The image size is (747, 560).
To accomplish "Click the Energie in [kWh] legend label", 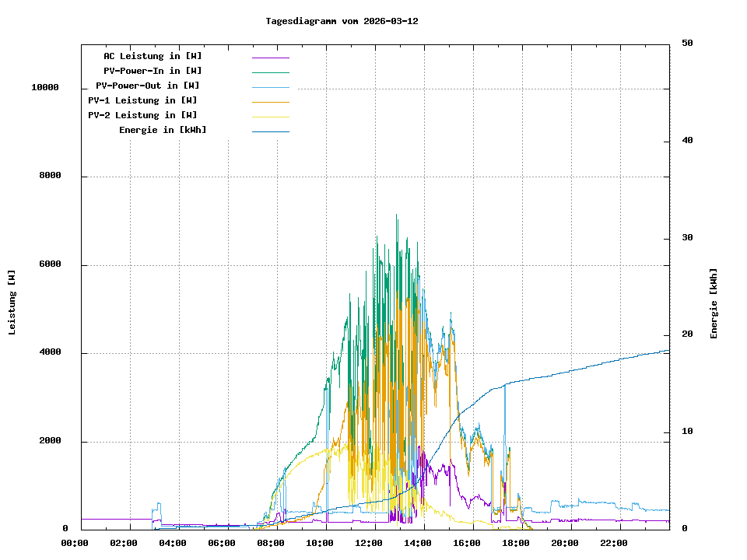I will click(163, 130).
